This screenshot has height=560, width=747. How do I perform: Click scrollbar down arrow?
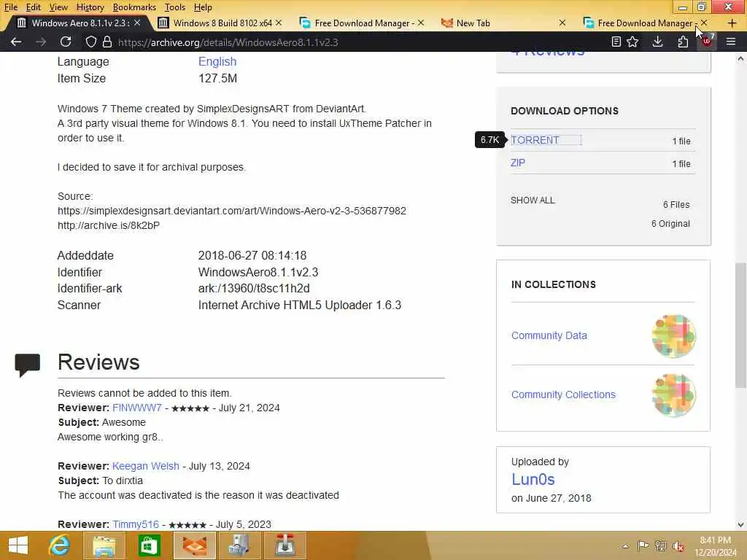pos(740,525)
